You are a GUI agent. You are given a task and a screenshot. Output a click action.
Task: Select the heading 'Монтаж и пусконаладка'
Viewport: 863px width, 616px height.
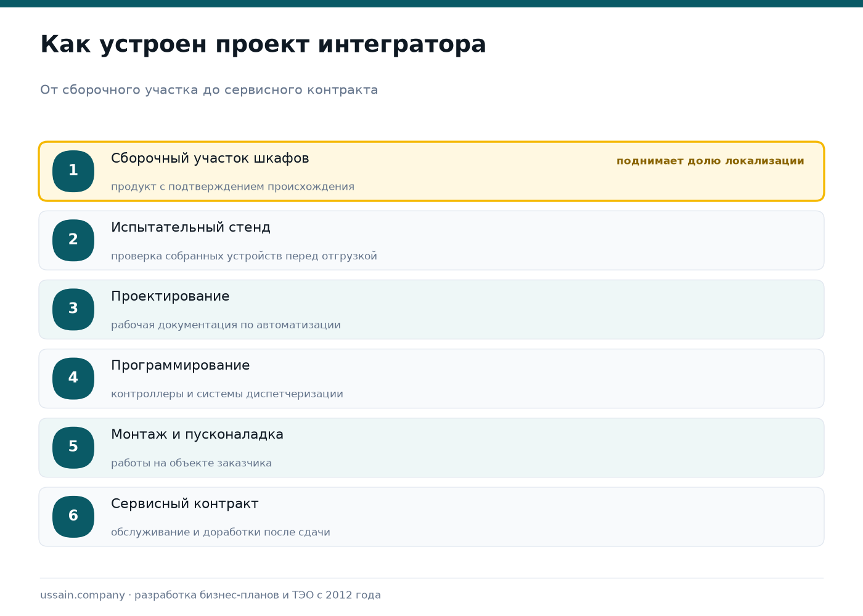[197, 434]
